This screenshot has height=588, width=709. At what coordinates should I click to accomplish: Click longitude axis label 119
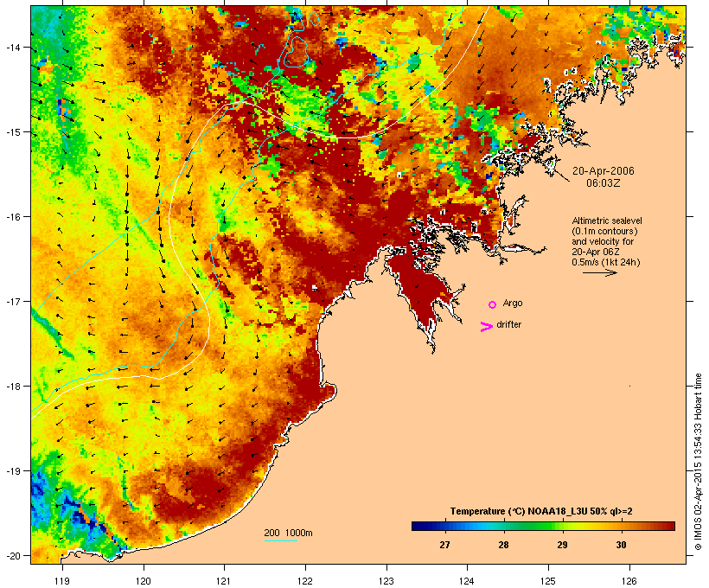(x=62, y=581)
